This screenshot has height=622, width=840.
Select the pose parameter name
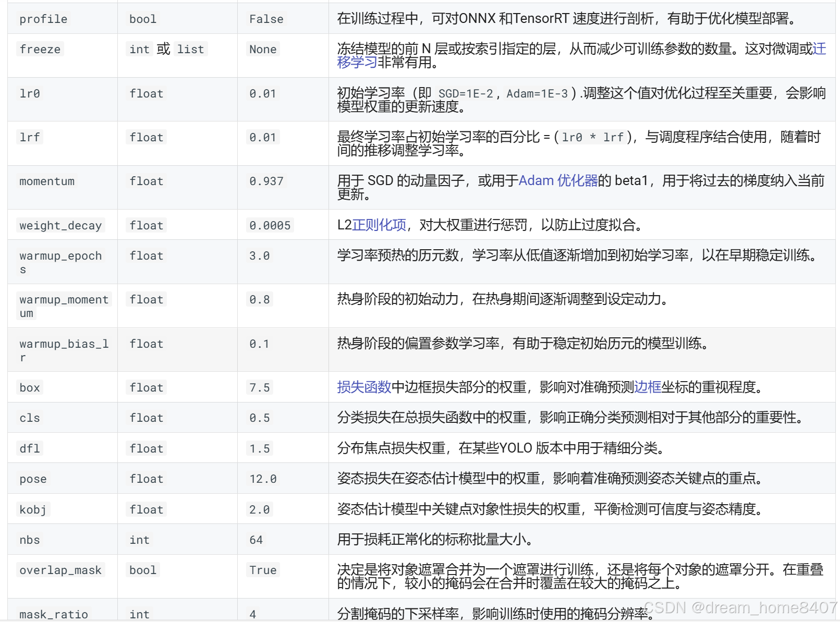(x=33, y=479)
